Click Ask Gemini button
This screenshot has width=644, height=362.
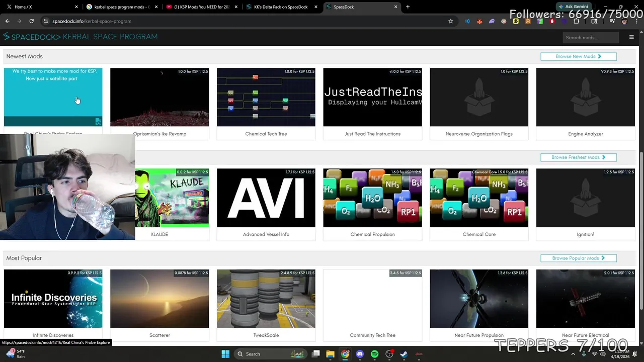coord(573,7)
